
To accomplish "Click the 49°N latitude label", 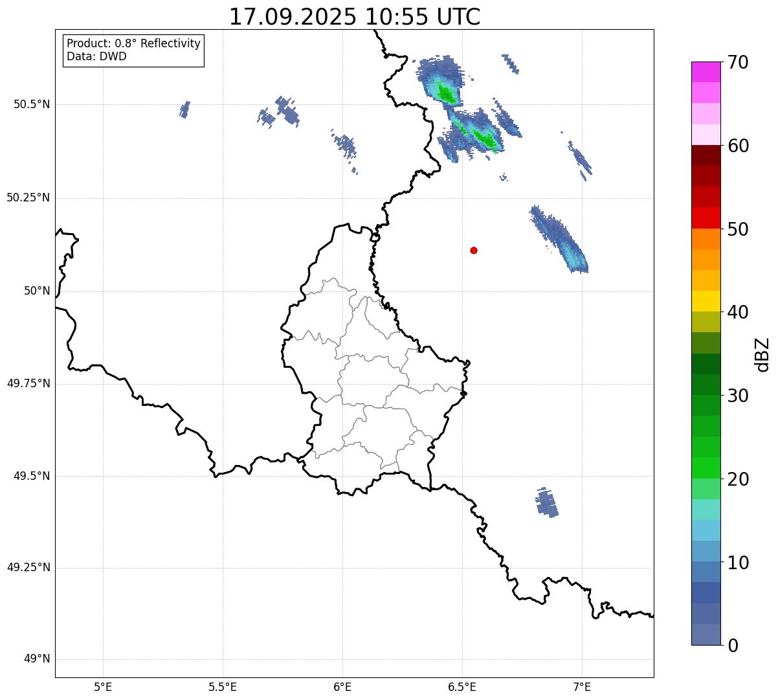I will [37, 659].
